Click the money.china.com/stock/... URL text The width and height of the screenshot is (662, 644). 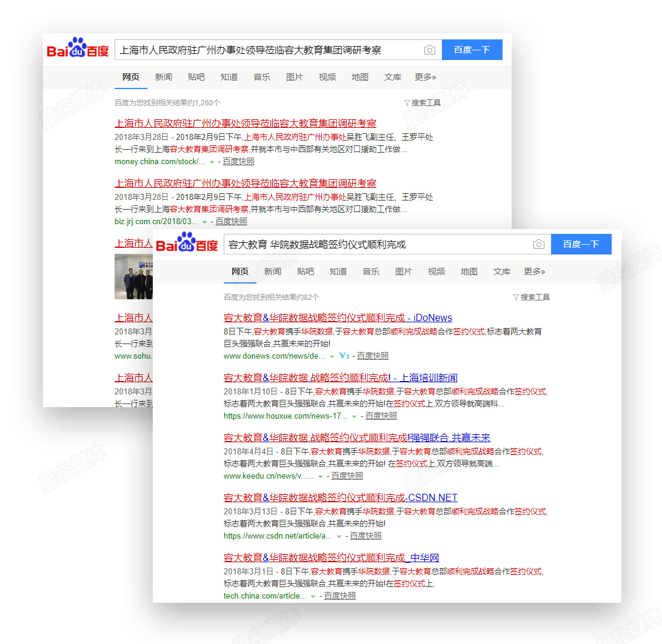click(160, 162)
